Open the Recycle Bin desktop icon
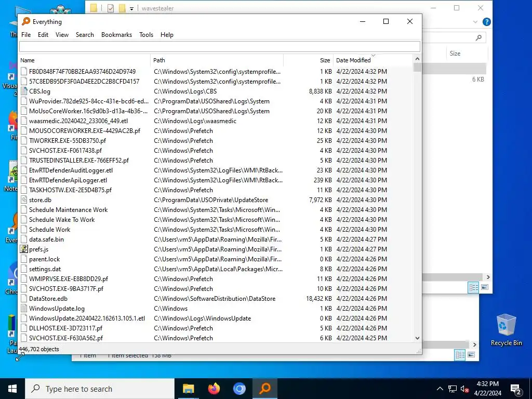This screenshot has height=399, width=532. (506, 329)
